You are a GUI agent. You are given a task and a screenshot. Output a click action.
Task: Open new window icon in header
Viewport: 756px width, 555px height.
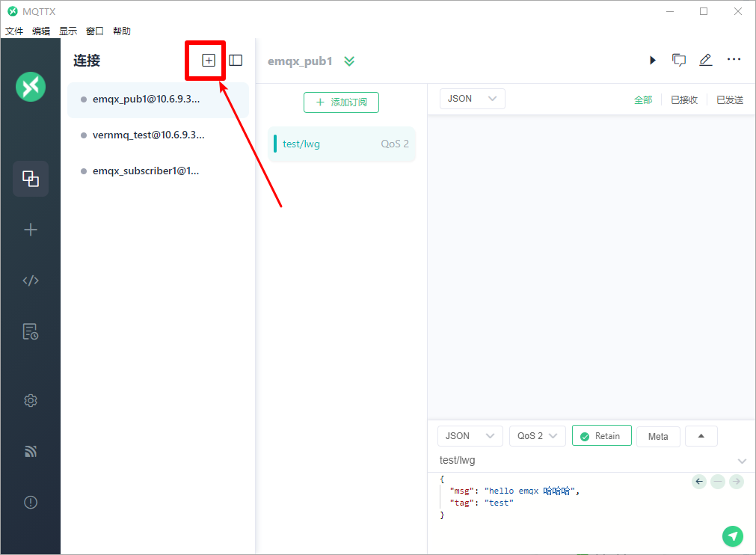[x=679, y=60]
